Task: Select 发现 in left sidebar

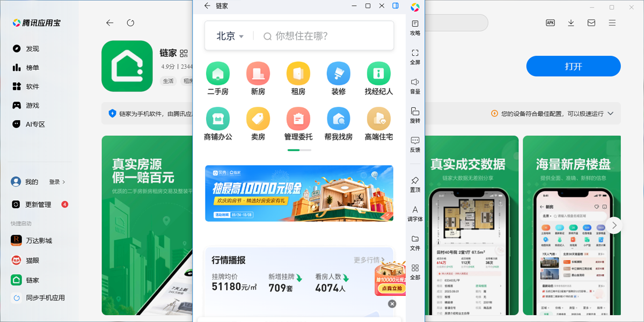Action: (x=26, y=49)
